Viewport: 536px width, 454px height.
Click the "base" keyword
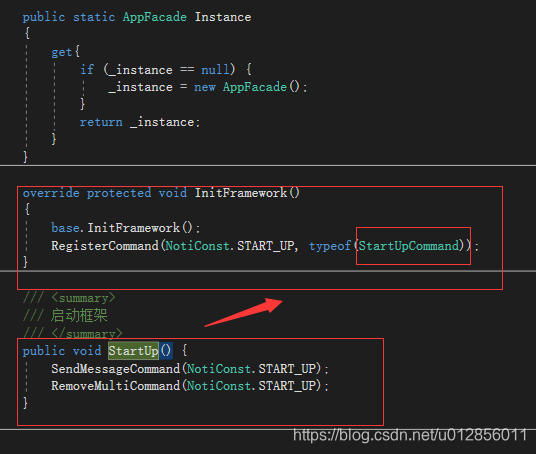65,228
